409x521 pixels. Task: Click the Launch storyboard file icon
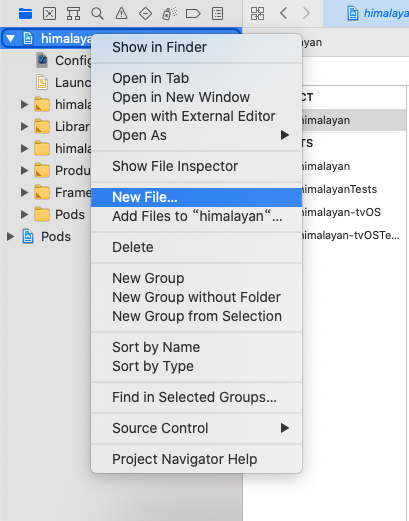pos(42,82)
